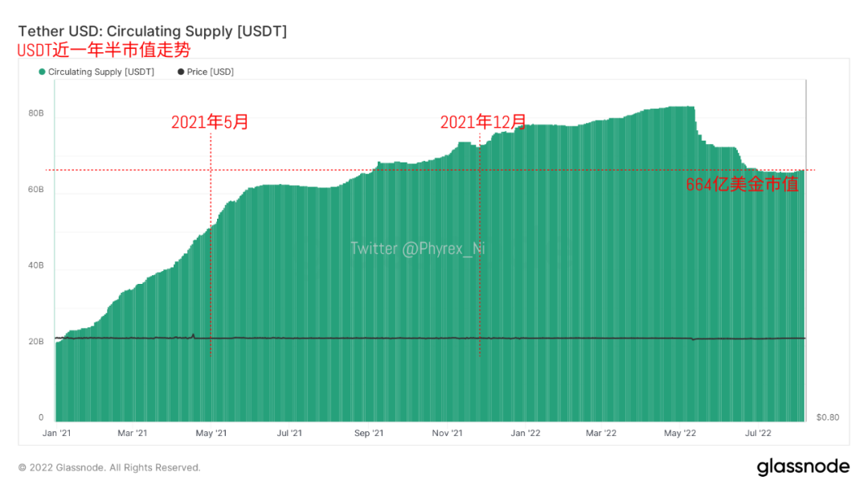Viewport: 868px width, 489px height.
Task: Click the green Circulating Supply legend dot
Action: 42,72
